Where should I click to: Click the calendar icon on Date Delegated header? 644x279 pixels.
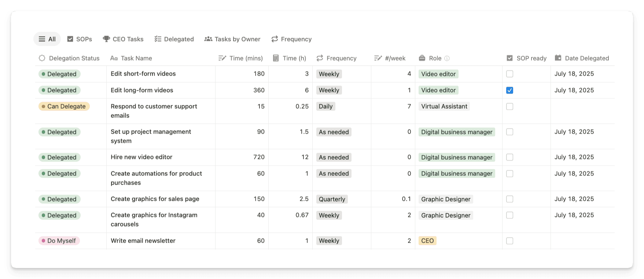point(558,58)
